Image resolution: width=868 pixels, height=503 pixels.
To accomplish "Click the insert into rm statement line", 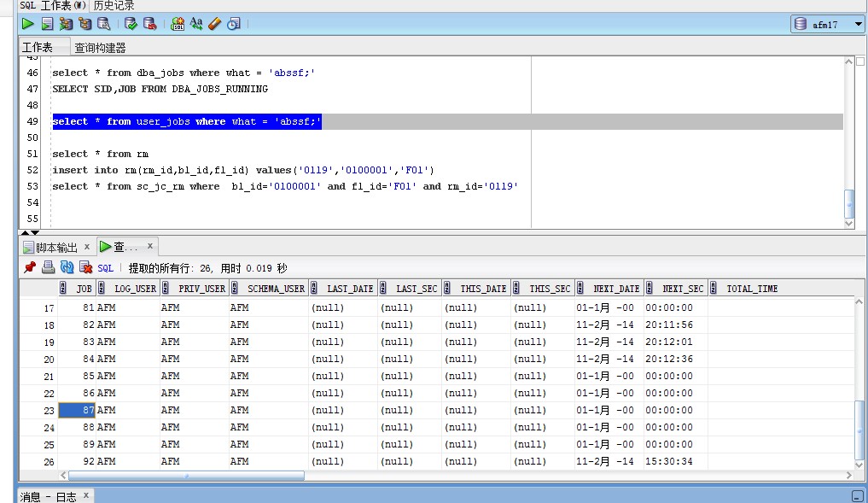I will tap(243, 170).
